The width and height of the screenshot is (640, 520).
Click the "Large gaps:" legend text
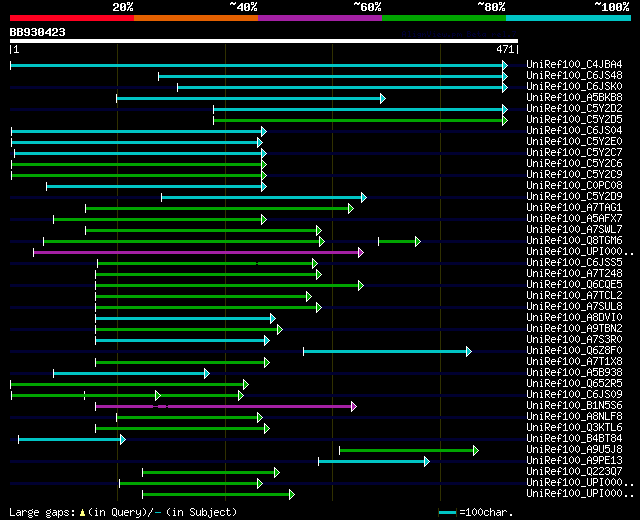42,513
